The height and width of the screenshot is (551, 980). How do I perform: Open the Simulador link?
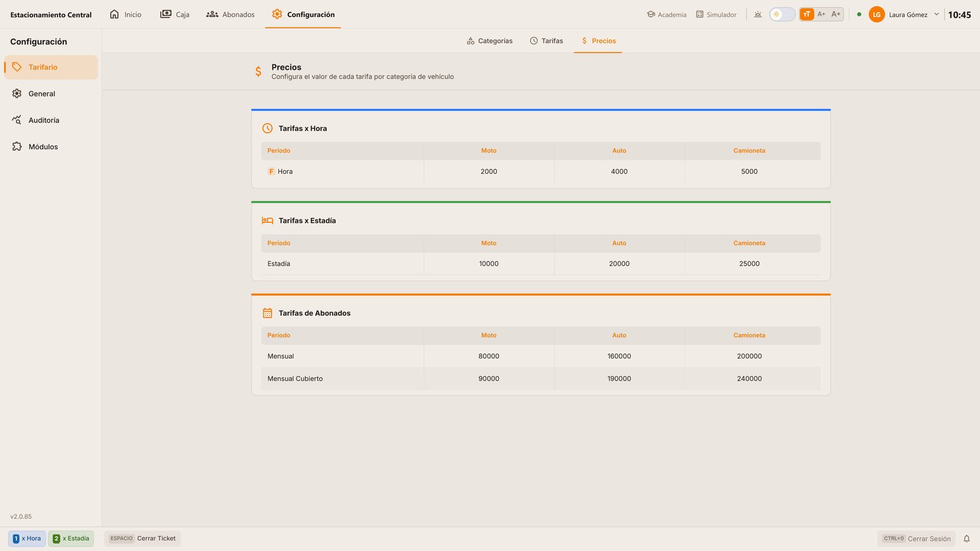pyautogui.click(x=717, y=14)
